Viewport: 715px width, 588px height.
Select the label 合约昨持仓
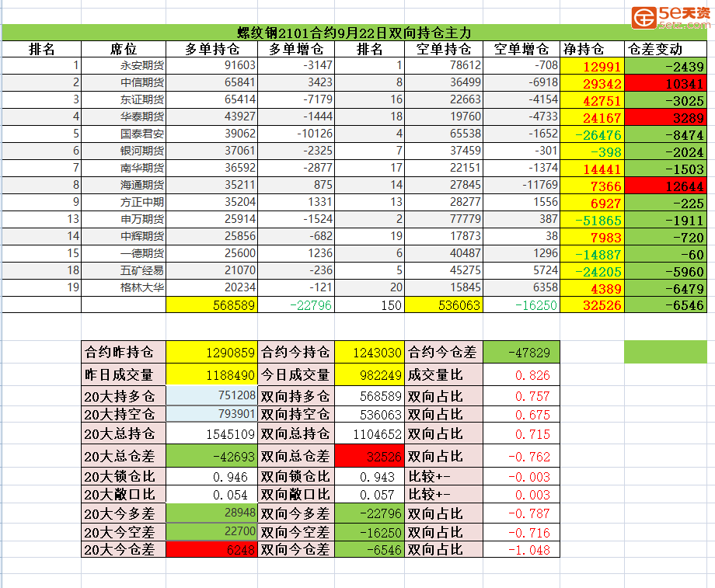pos(124,352)
